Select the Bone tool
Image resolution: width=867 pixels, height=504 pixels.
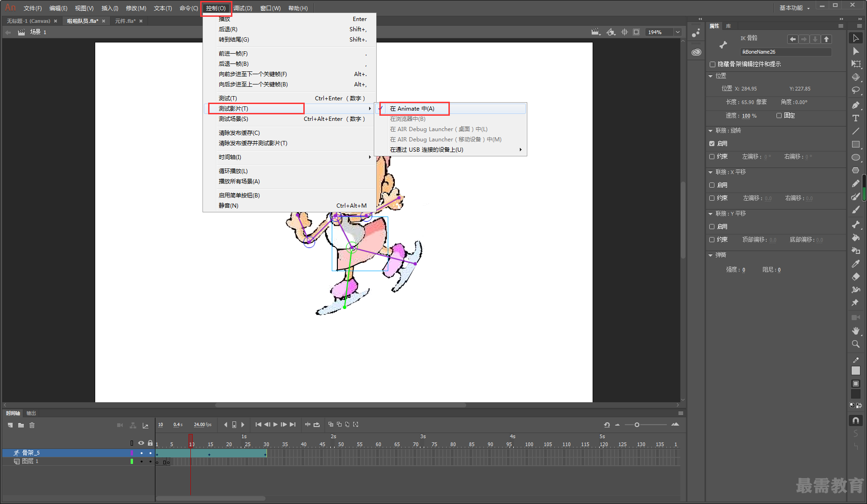855,224
